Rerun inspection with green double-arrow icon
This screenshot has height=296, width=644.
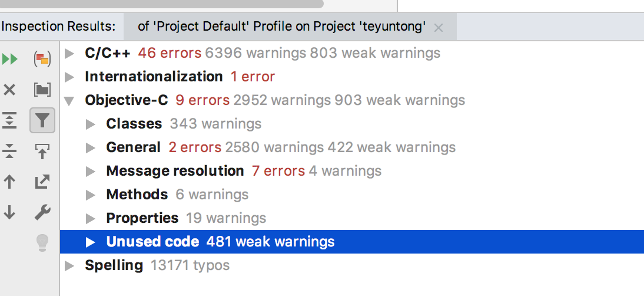10,59
